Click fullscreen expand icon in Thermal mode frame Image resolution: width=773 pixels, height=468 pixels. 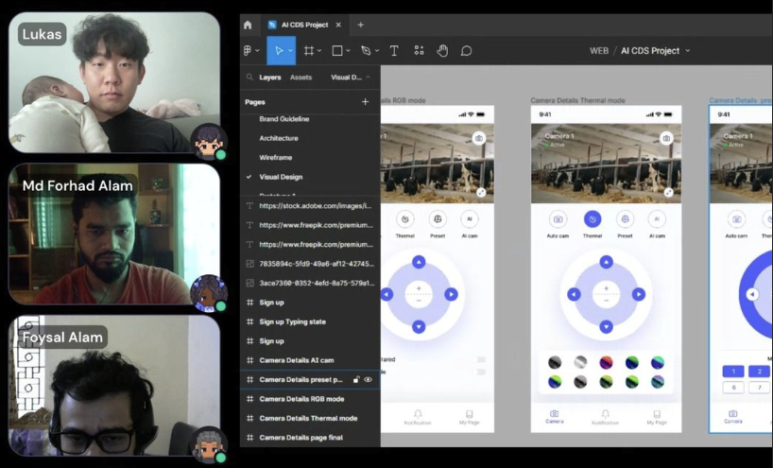click(668, 193)
